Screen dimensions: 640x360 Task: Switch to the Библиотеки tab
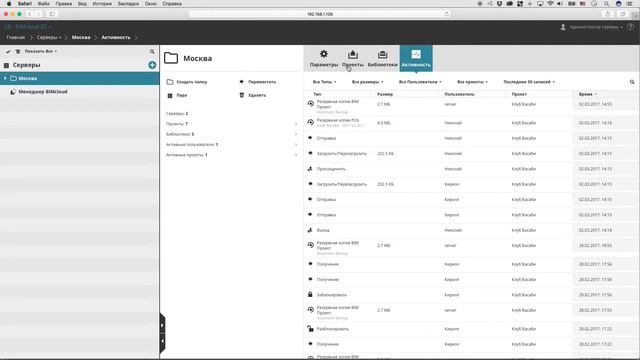382,58
